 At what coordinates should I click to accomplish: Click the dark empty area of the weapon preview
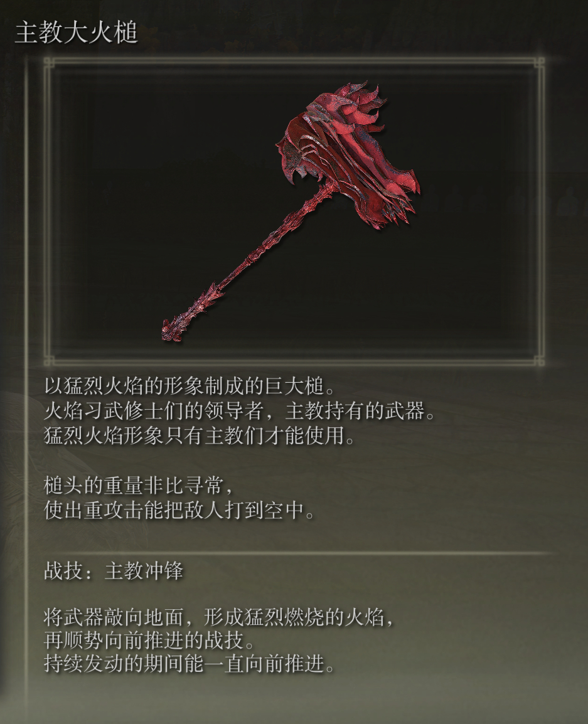(x=139, y=162)
